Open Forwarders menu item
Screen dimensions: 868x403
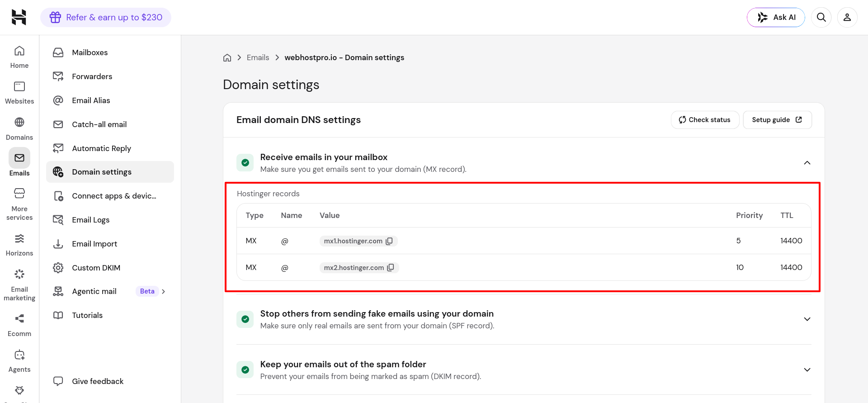click(110, 76)
